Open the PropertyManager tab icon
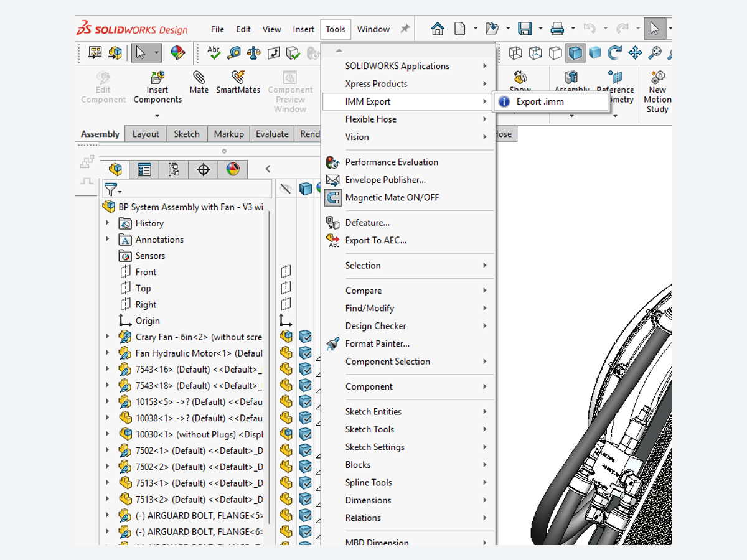Viewport: 747px width, 560px height. click(x=144, y=169)
